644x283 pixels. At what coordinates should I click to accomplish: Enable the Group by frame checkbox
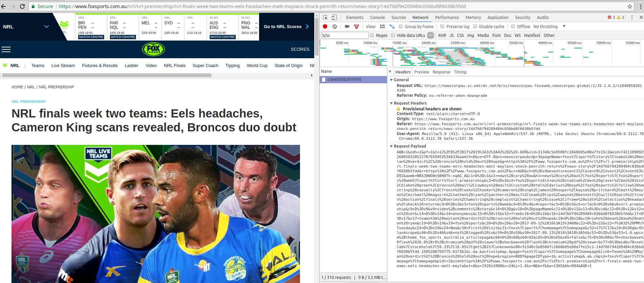pos(400,26)
